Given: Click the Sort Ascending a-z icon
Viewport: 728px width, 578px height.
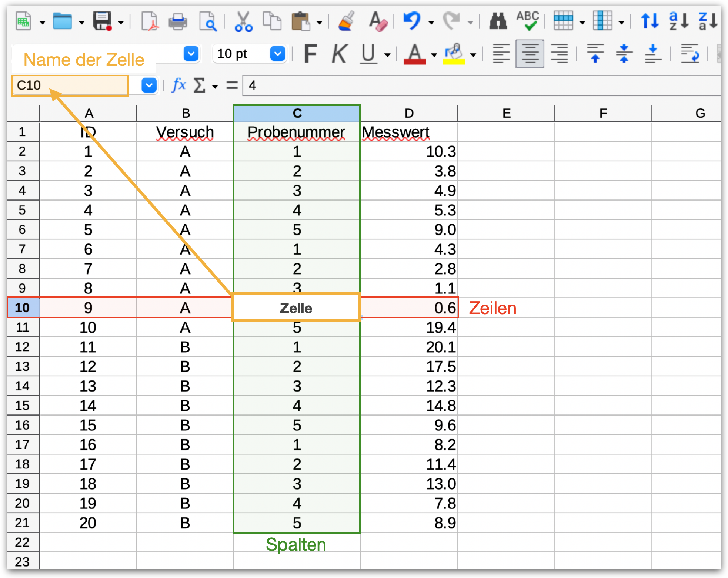Looking at the screenshot, I should click(x=678, y=21).
